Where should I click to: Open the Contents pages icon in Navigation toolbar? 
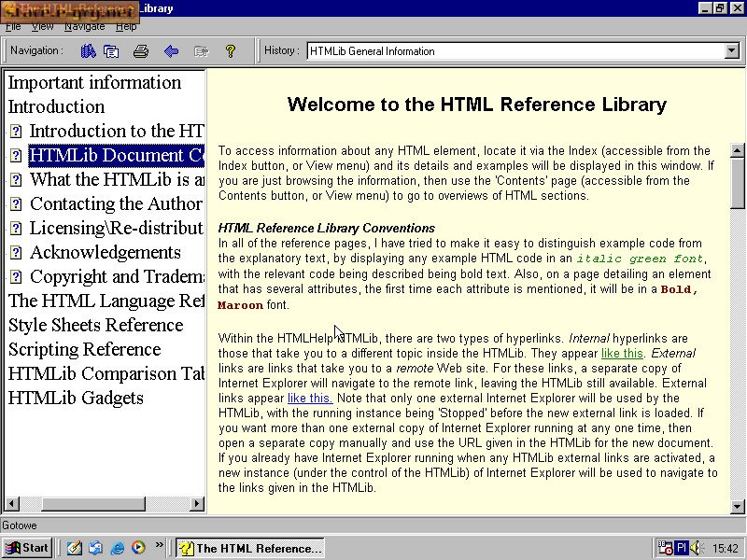[x=111, y=51]
